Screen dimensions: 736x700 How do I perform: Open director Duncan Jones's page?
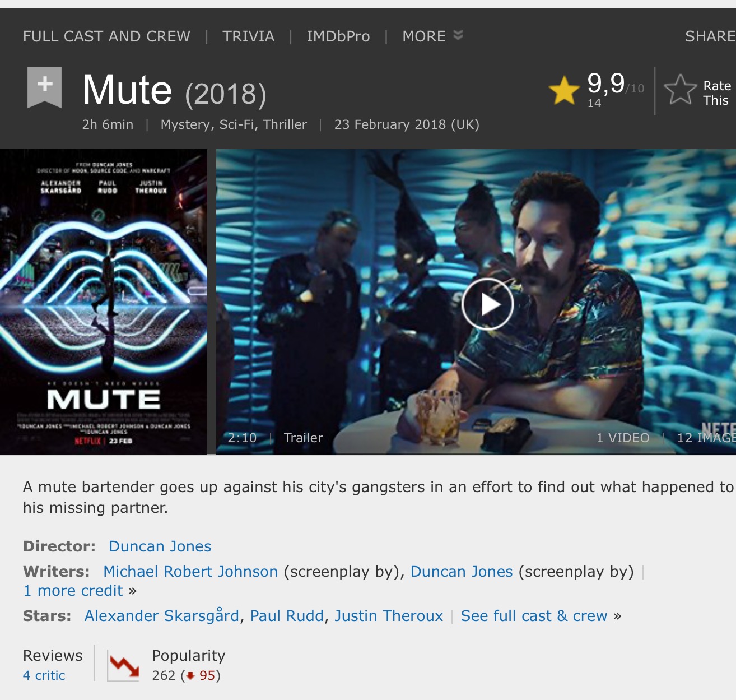(x=160, y=546)
